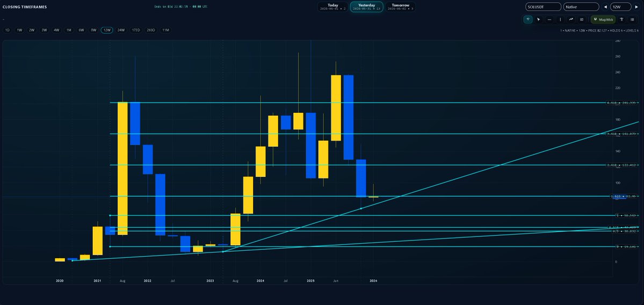
Task: Select the 6W timeframe pill
Action: (x=81, y=30)
